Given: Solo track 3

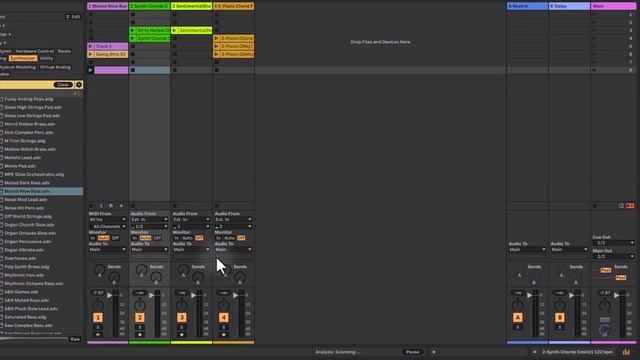Looking at the screenshot, I should [182, 327].
